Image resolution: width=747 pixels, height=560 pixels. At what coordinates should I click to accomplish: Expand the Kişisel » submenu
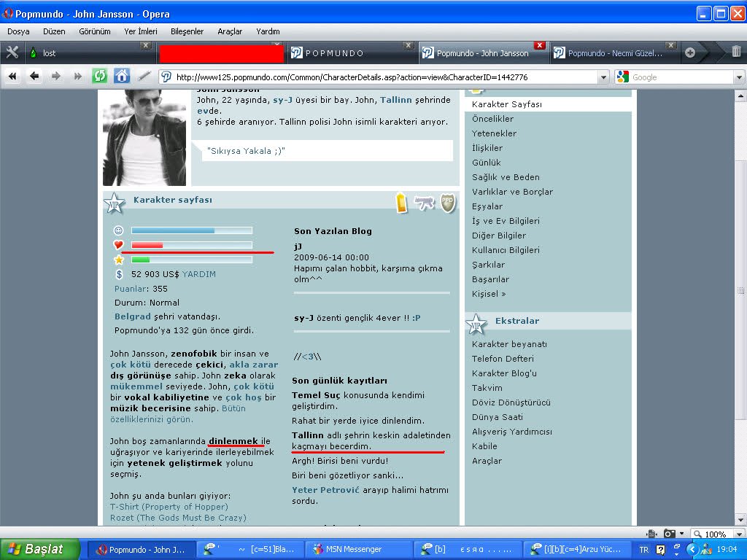tap(489, 294)
